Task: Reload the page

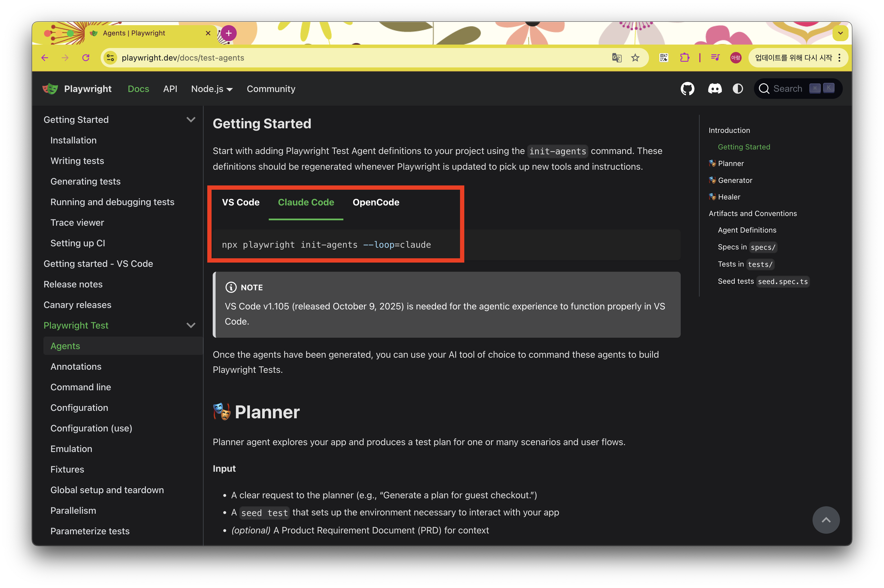Action: tap(86, 58)
